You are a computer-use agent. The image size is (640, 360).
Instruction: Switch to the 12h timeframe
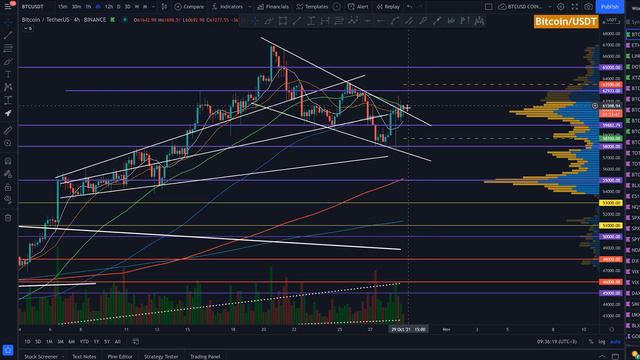(109, 7)
